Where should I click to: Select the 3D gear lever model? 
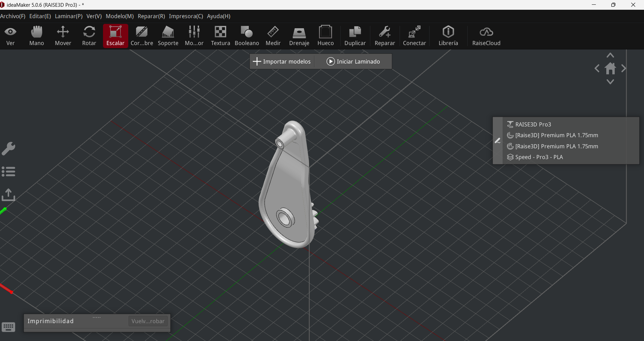tap(288, 185)
